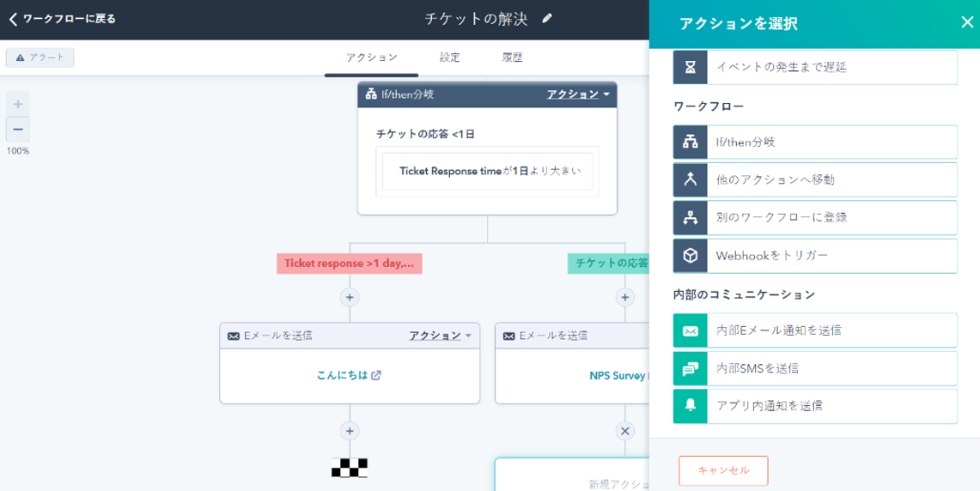The width and height of the screenshot is (980, 491).
Task: Click the pencil icon to rename workflow
Action: [x=547, y=18]
